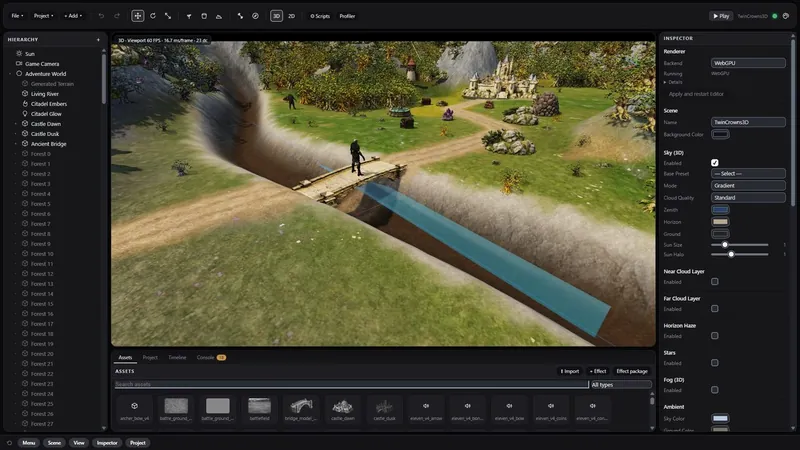This screenshot has height=450, width=800.
Task: Click the Menu button in bottom bar
Action: [29, 443]
